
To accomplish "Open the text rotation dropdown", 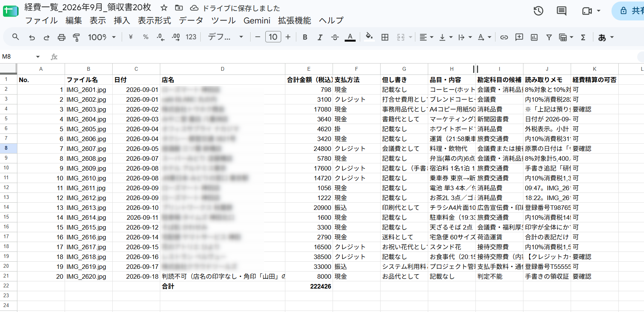I will click(484, 37).
